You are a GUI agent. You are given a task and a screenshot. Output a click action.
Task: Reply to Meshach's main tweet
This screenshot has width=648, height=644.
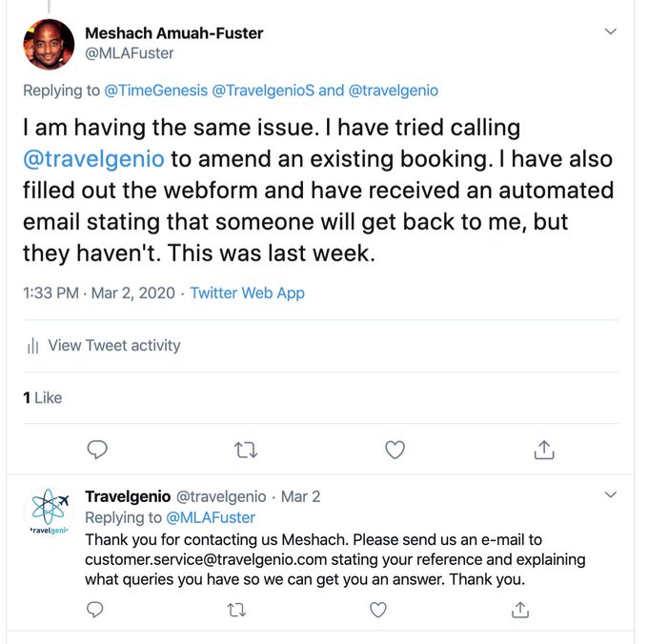tap(97, 449)
